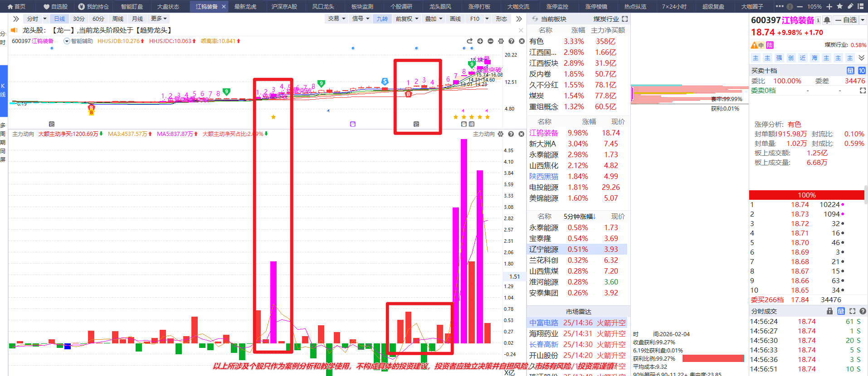The image size is (868, 376).
Task: Expand the left double-chevron beside 分时
Action: pos(16,19)
